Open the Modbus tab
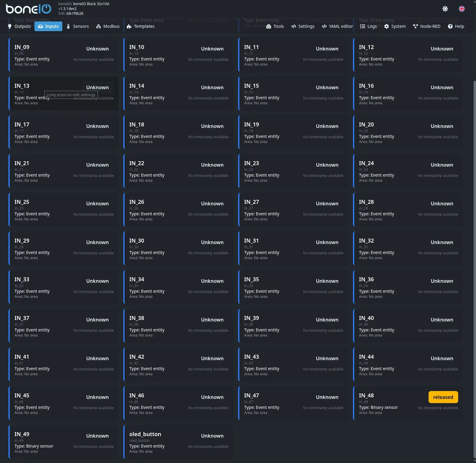 pos(108,26)
